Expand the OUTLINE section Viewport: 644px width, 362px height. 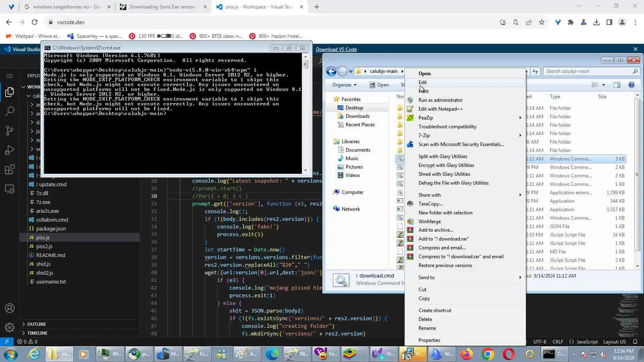pyautogui.click(x=37, y=324)
